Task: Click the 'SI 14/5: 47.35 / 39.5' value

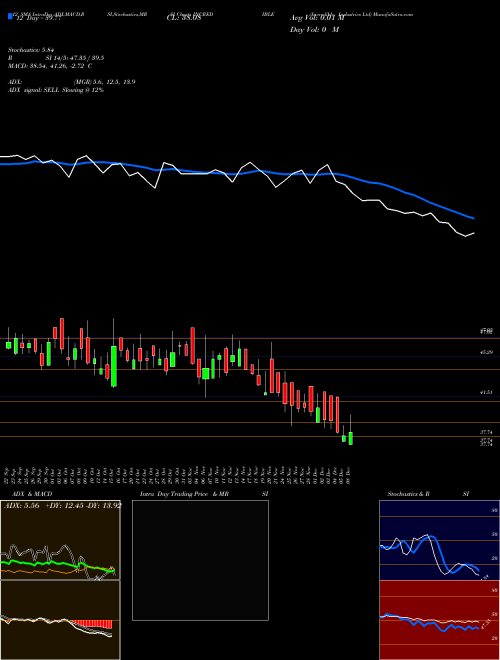Action: click(75, 58)
